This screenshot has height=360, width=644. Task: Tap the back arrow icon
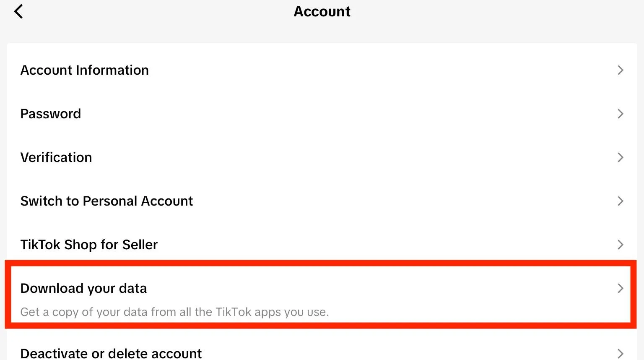18,11
